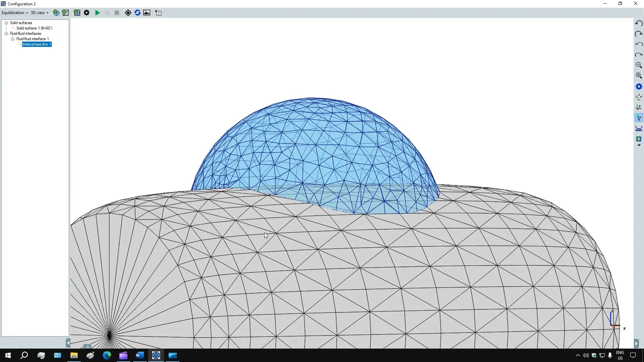The height and width of the screenshot is (362, 644).
Task: Start the equilibration with green play button
Action: pyautogui.click(x=98, y=13)
